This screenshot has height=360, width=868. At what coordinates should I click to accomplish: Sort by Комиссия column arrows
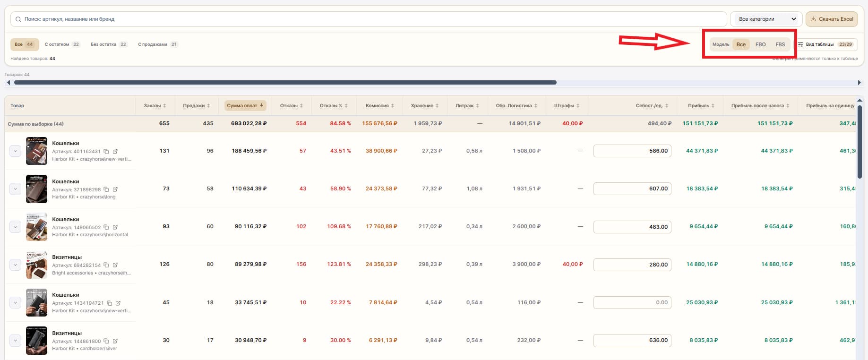coord(392,106)
